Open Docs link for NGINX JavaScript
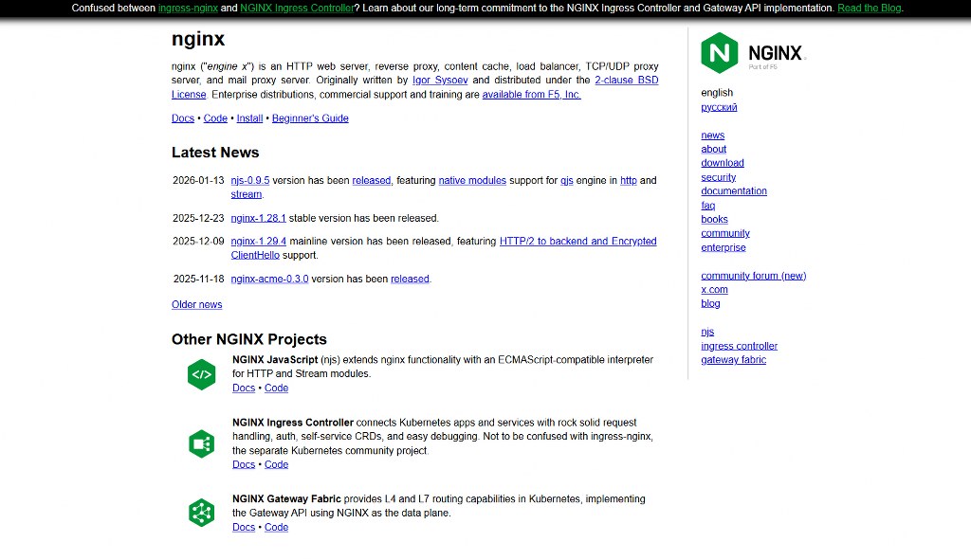The height and width of the screenshot is (560, 971). click(244, 388)
